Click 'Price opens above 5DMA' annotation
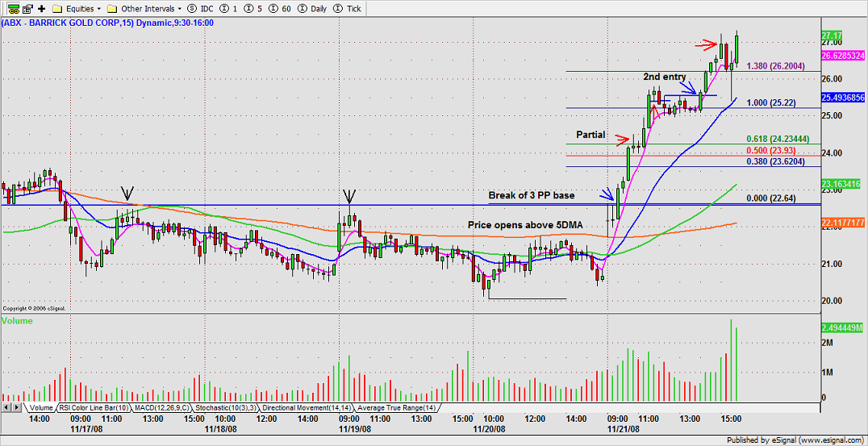The image size is (868, 446). tap(524, 225)
